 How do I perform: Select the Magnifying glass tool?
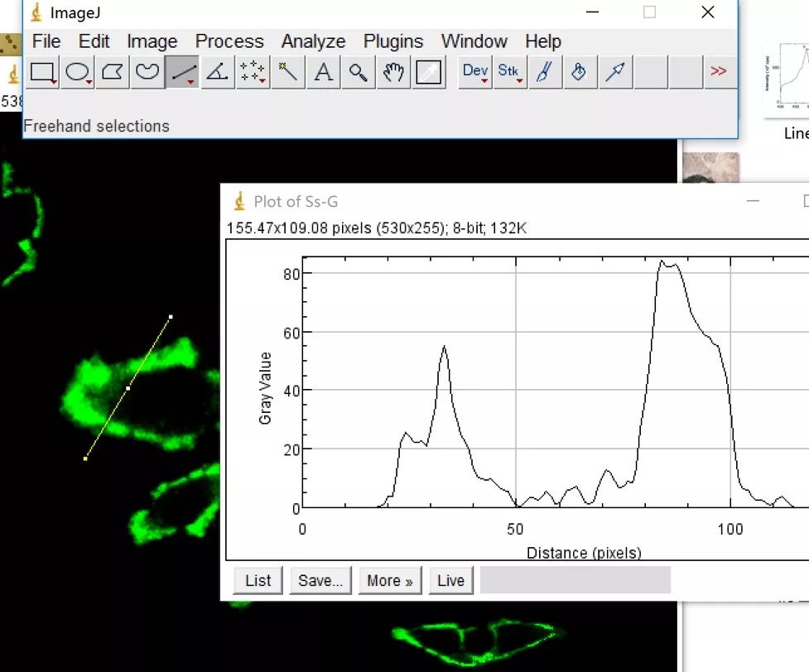coord(358,72)
